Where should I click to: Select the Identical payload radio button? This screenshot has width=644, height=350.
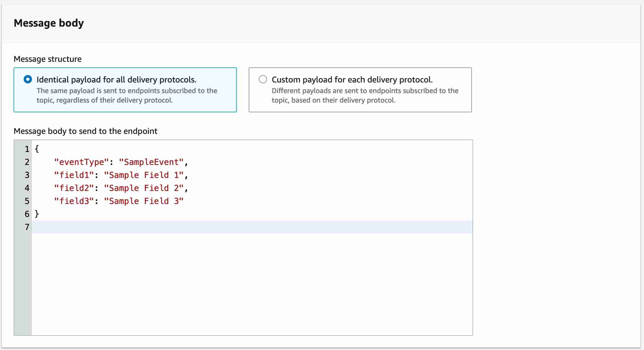coord(28,80)
